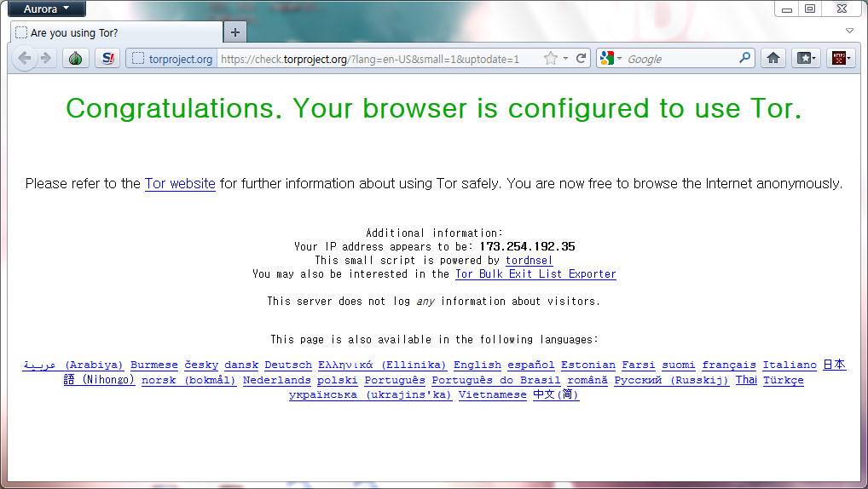Image resolution: width=868 pixels, height=489 pixels.
Task: Click the S! toolbar icon
Action: pos(108,58)
